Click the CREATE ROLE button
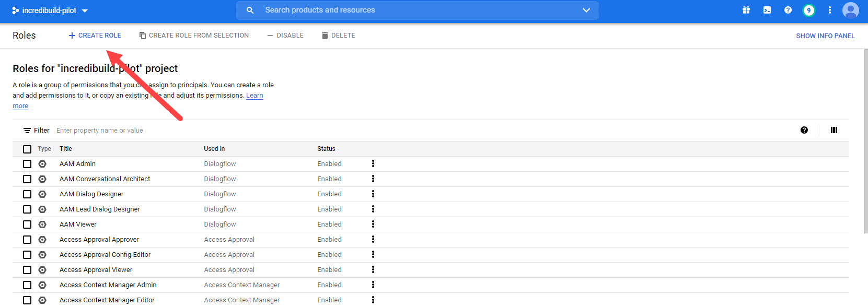The width and height of the screenshot is (868, 307). pos(95,36)
